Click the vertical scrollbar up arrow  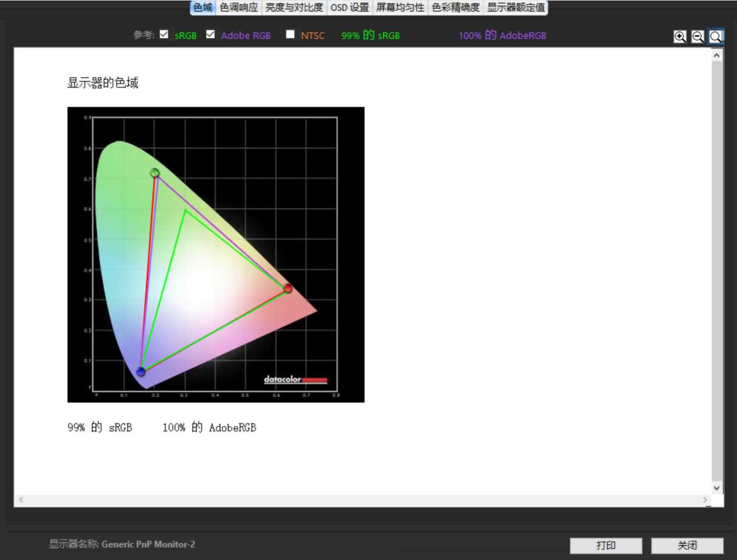717,55
